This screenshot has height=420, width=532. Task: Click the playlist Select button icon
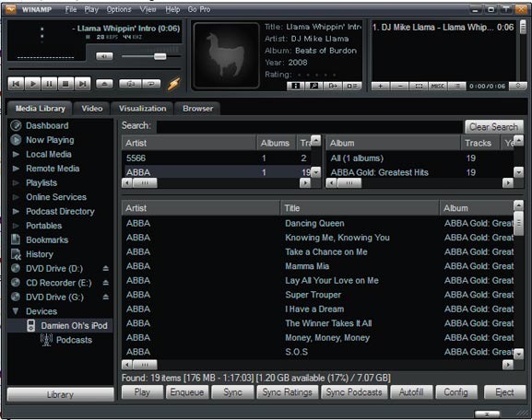(x=419, y=86)
